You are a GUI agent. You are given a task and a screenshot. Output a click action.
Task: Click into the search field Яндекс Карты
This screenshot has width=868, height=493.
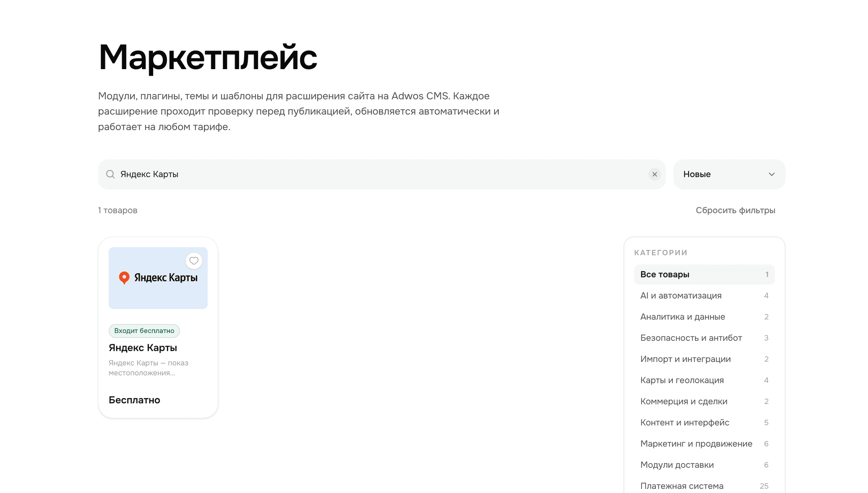click(382, 174)
